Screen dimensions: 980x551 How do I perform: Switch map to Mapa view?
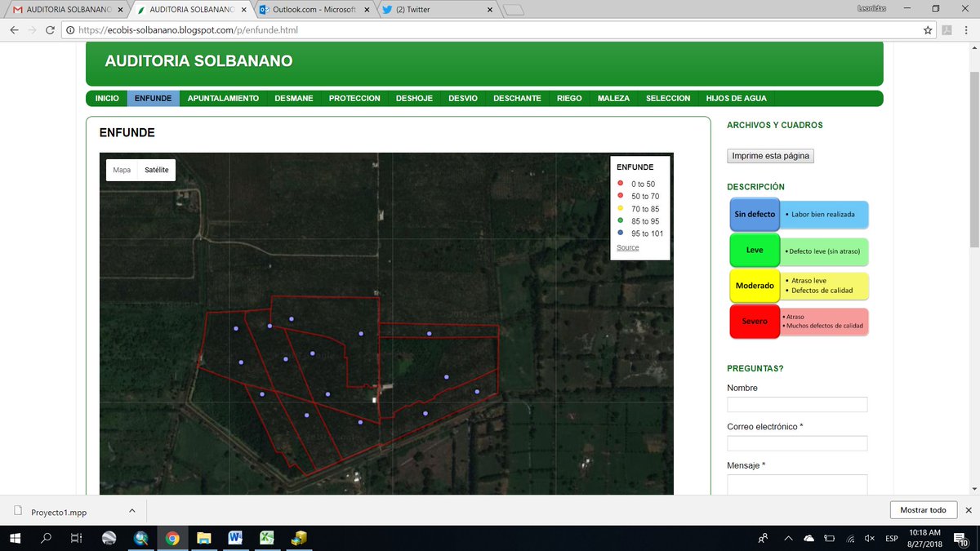coord(122,170)
